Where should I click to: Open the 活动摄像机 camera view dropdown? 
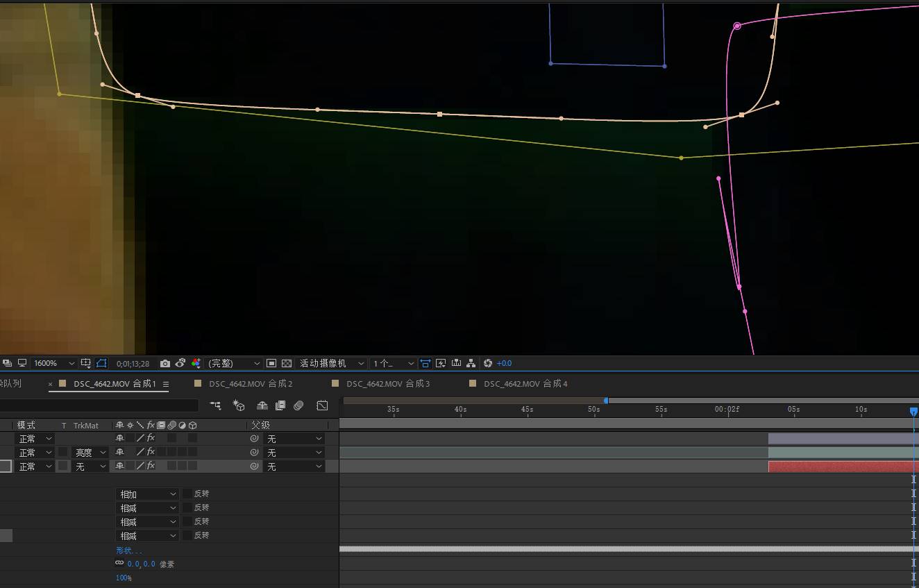click(x=331, y=363)
